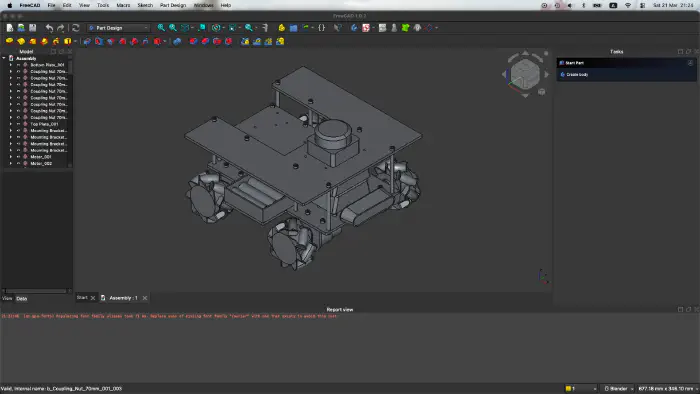Image resolution: width=700 pixels, height=394 pixels.
Task: Toggle visibility of Top Plate_001
Action: coord(19,124)
